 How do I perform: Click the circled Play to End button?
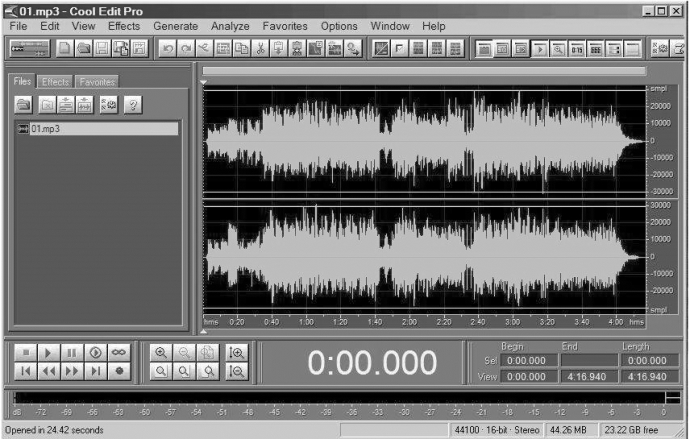[95, 352]
